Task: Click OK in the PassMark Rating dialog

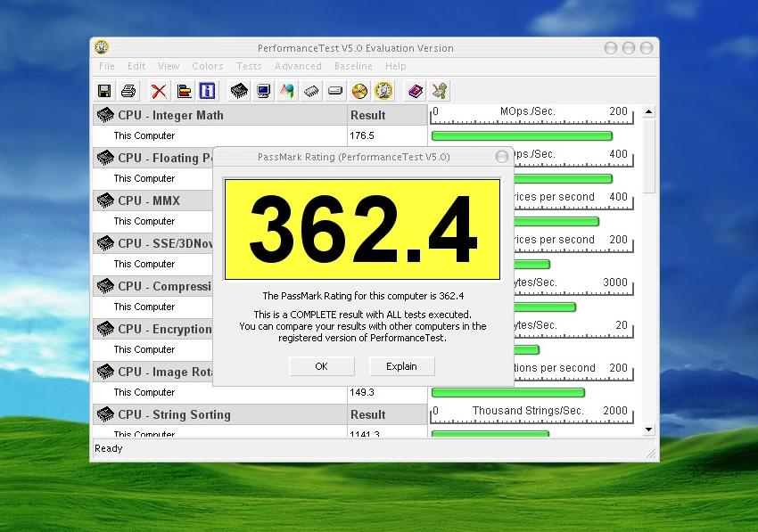Action: [321, 366]
